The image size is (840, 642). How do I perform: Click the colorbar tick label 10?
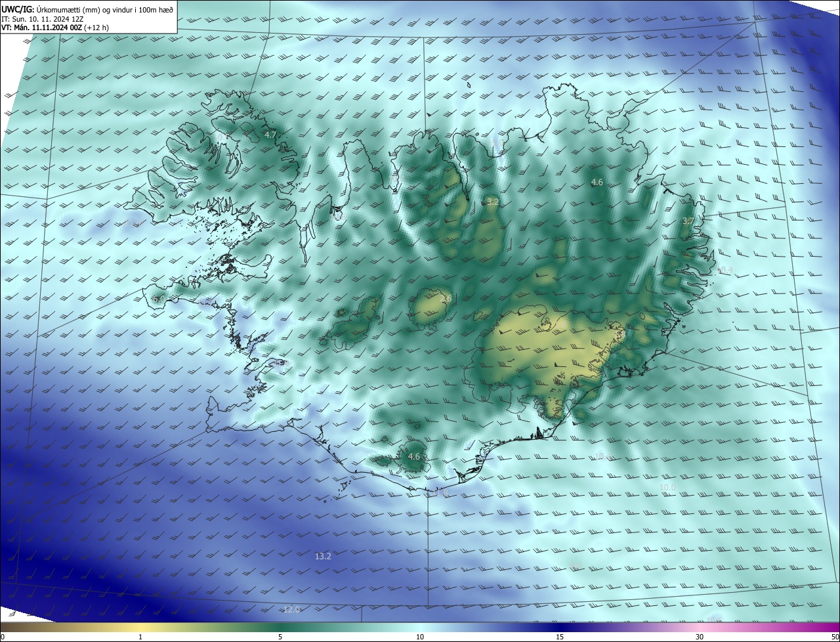click(420, 637)
